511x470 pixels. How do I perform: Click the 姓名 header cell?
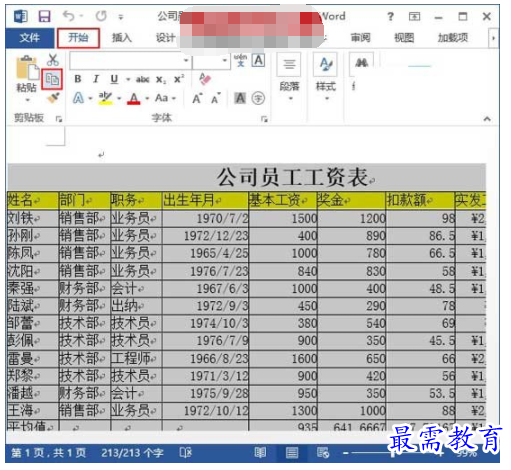33,200
